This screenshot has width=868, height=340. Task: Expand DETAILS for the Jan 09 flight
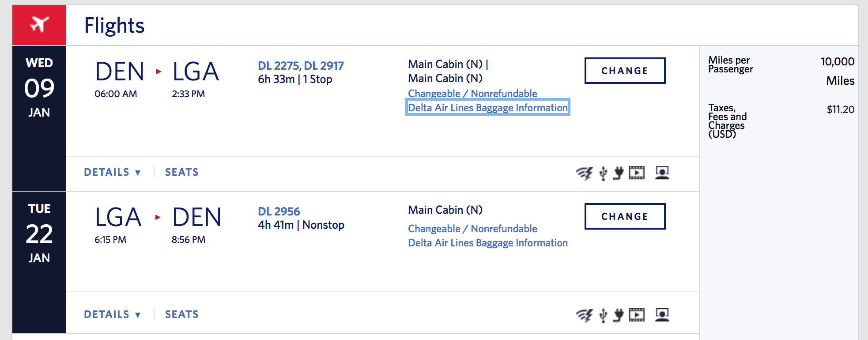tap(112, 172)
